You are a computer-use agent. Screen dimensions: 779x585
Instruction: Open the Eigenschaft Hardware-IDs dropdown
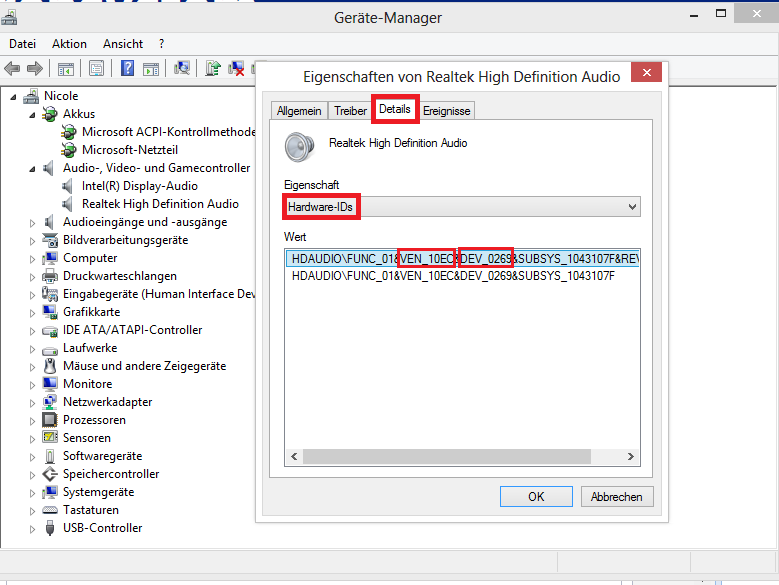click(x=462, y=207)
